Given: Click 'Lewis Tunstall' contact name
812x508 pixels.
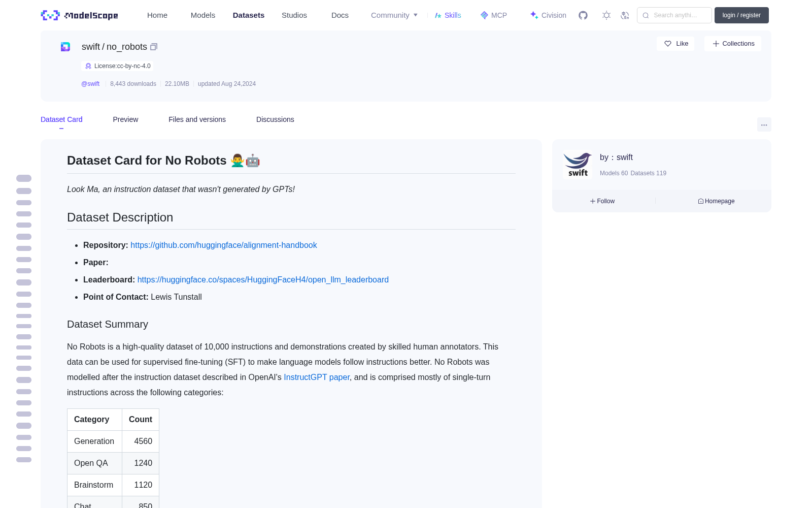Looking at the screenshot, I should point(176,297).
